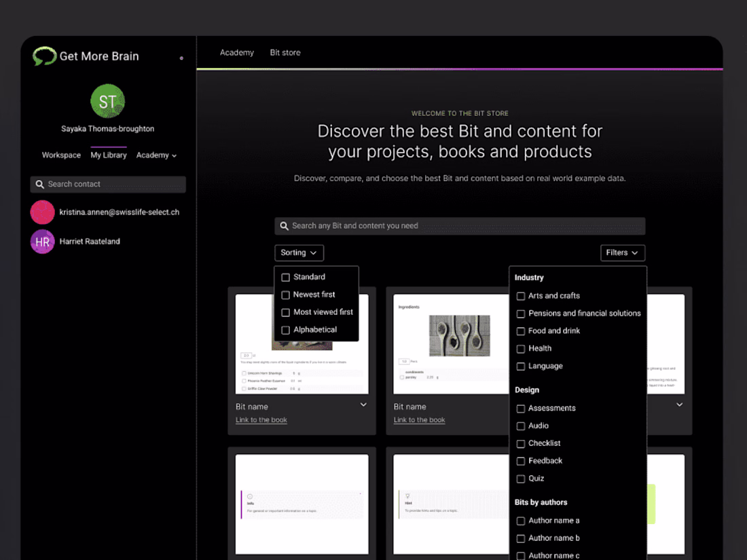Open the ST profile avatar
The height and width of the screenshot is (560, 747).
pos(108,101)
